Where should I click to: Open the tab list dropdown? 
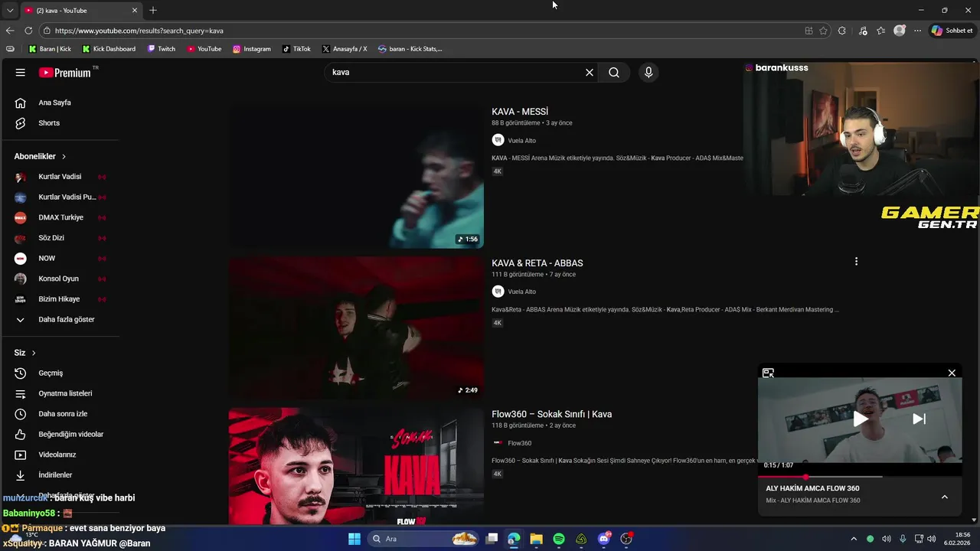[x=10, y=10]
